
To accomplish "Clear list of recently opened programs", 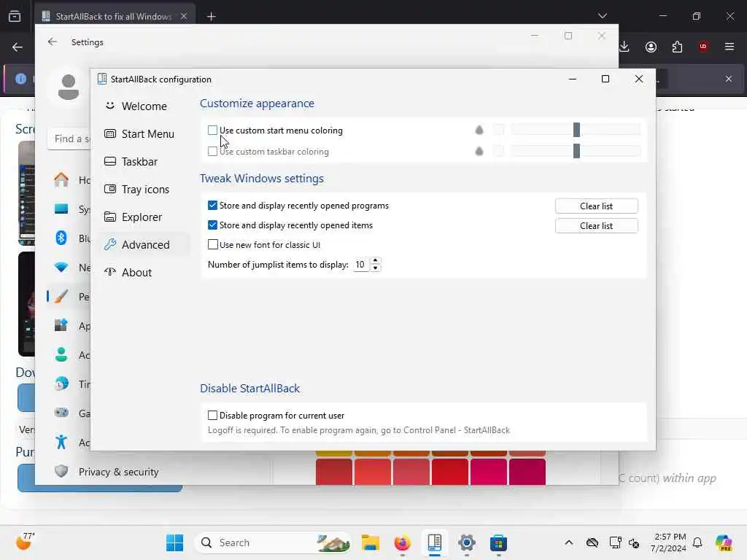I will point(597,206).
